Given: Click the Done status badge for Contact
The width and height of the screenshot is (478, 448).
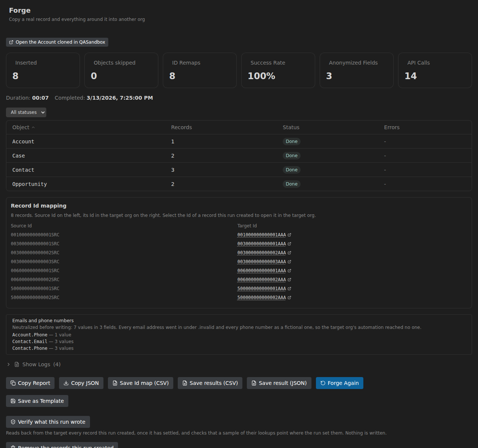Looking at the screenshot, I should (292, 170).
